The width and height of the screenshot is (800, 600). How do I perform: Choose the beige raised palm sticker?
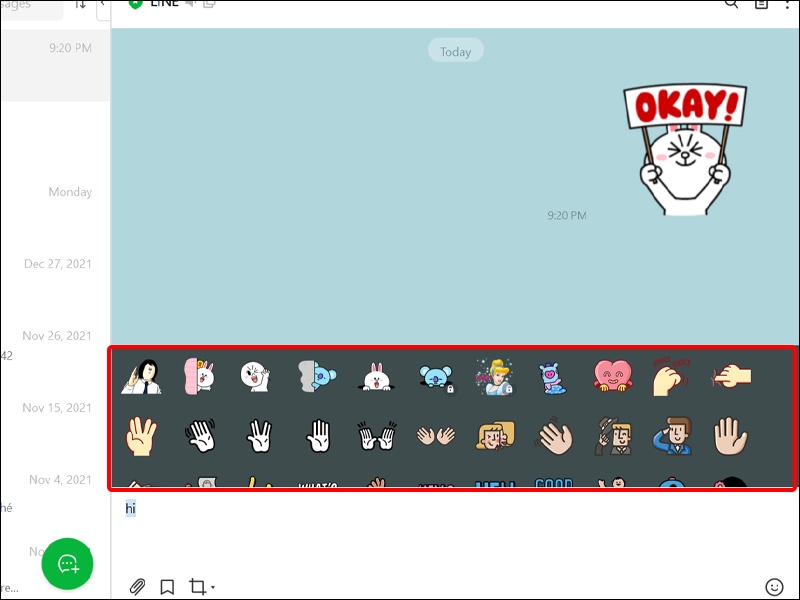(731, 436)
